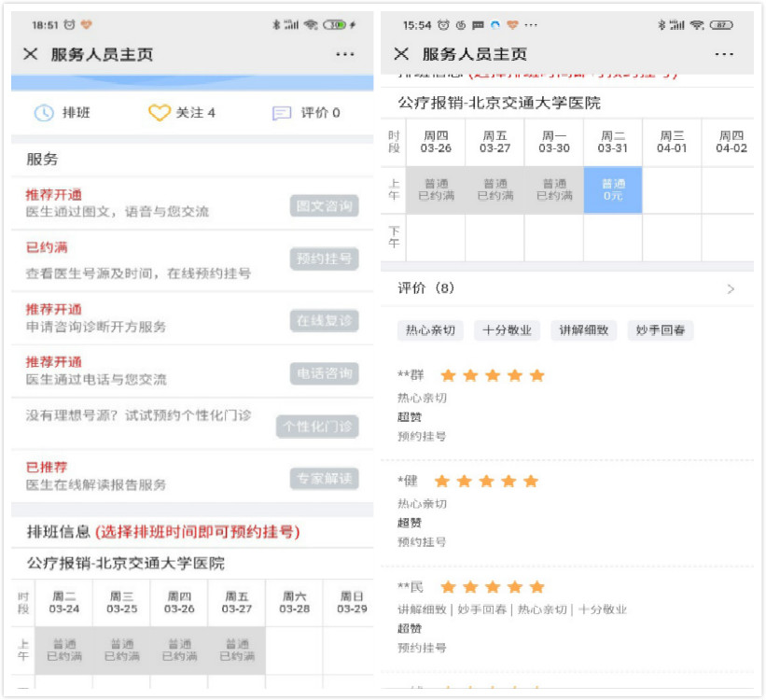Select 周二 03-24 morning slot on left schedule
766x700 pixels.
64,650
